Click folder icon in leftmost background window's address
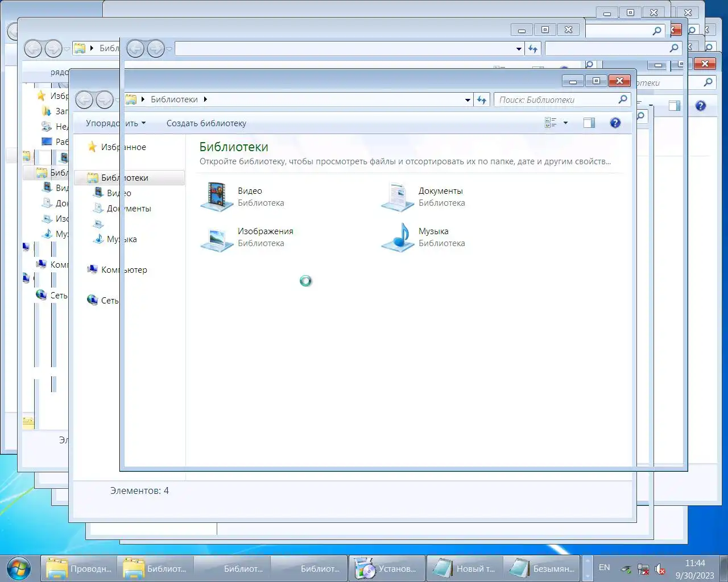Screen dimensions: 728x582 (x=80, y=48)
